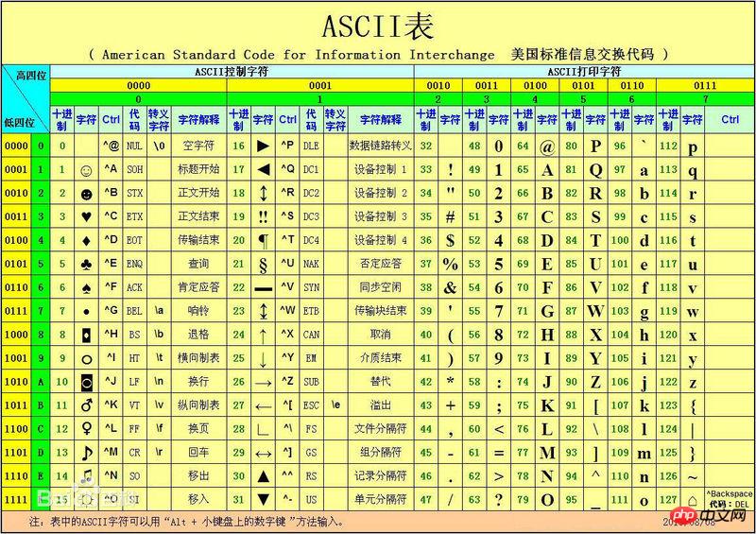Viewport: 756px width, 534px height.
Task: Click the 'NAK' code cell
Action: point(312,264)
